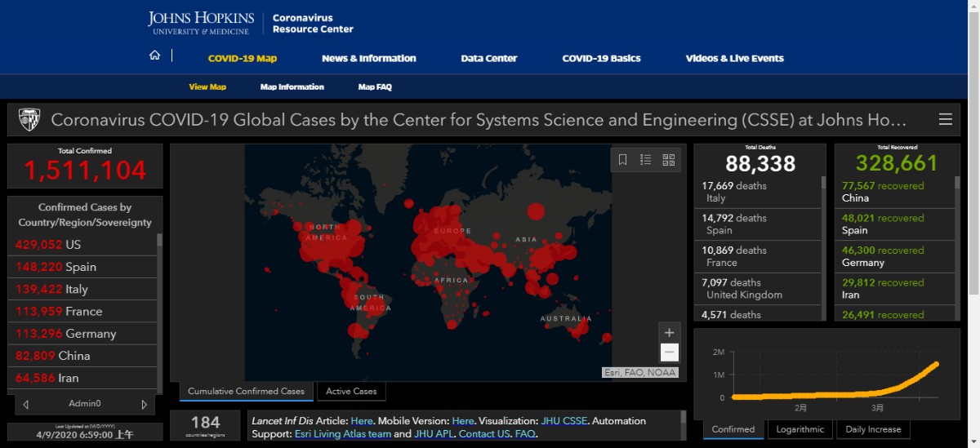Switch to Active Cases tab

(351, 392)
